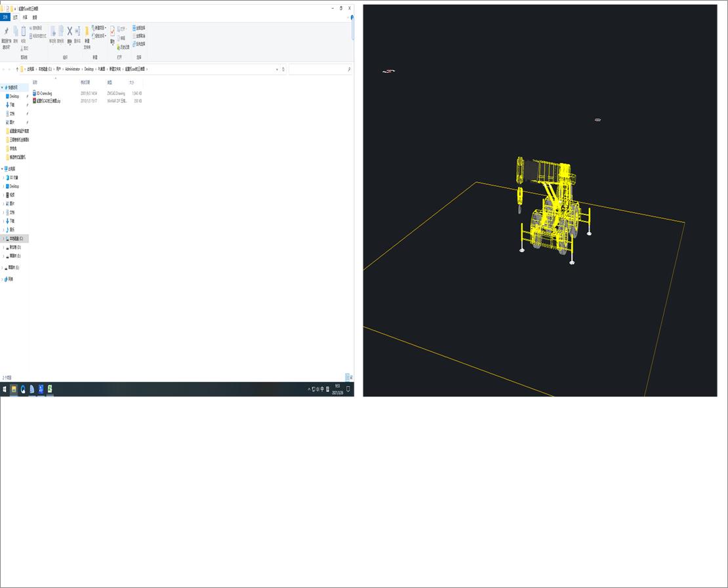728x588 pixels.
Task: Show hidden system tray icons chevron
Action: 309,389
